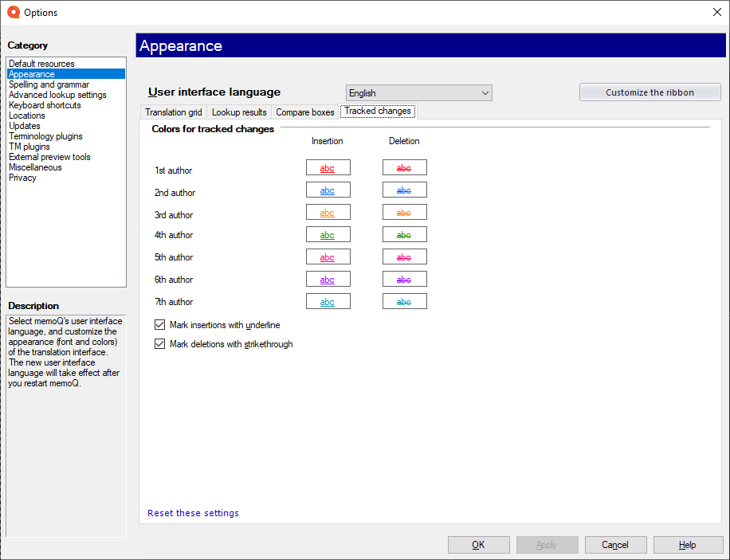
Task: Click Reset these settings link
Action: point(193,512)
